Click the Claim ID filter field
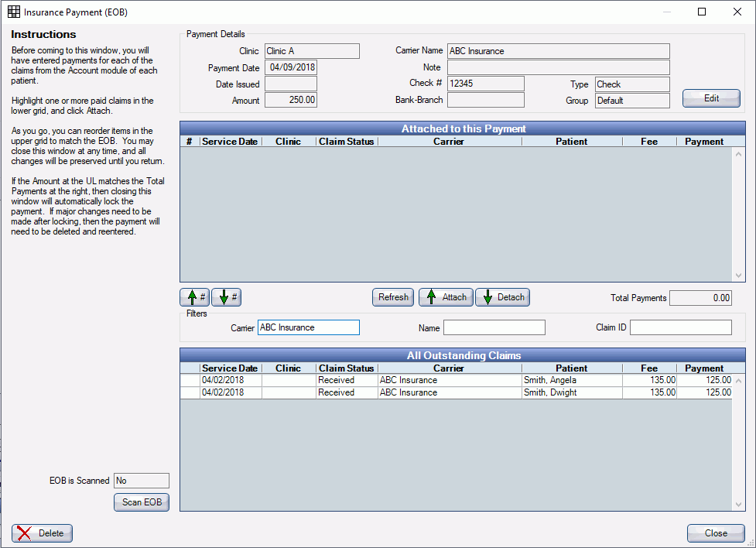 681,327
